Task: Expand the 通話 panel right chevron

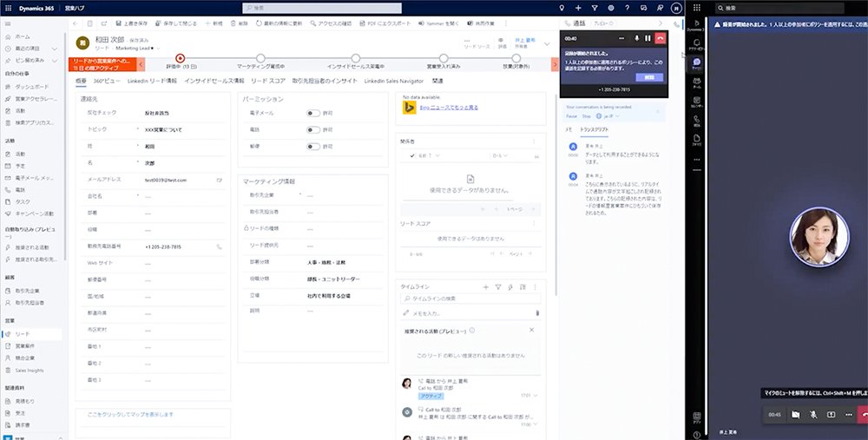Action: (660, 23)
